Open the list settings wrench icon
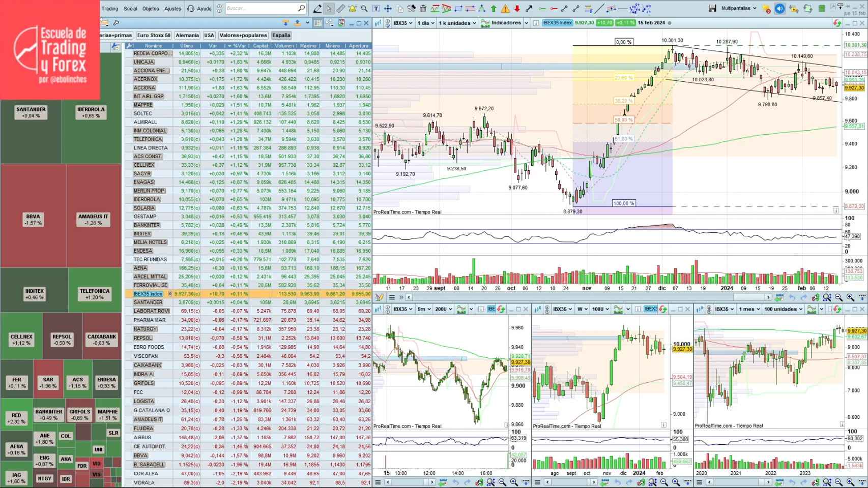Viewport: 868px width, 488px height. [117, 23]
